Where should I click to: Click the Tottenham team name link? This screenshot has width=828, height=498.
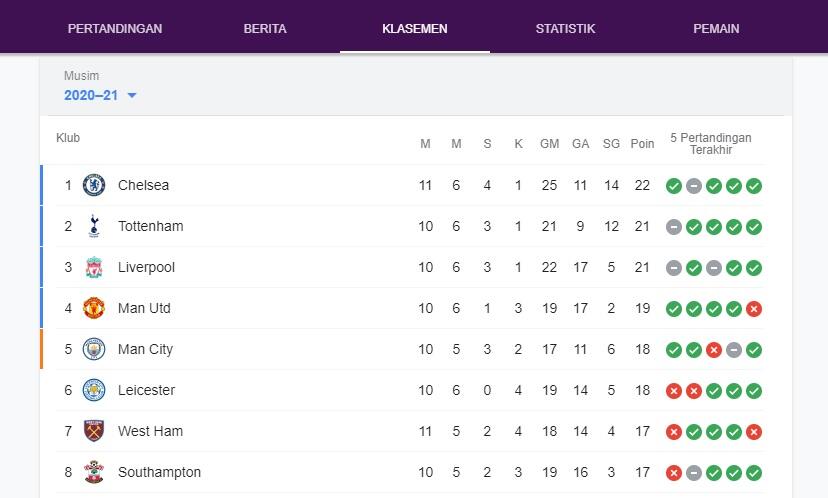coord(150,226)
